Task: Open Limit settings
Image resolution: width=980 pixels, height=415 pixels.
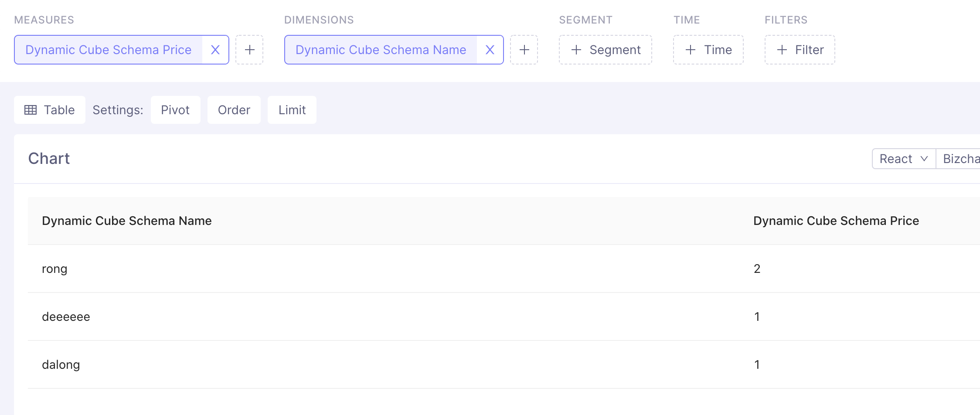Action: point(292,110)
